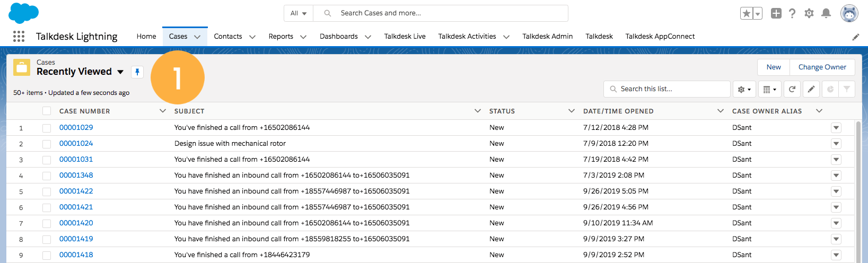Open the All search scope dropdown
The image size is (868, 263).
point(299,13)
